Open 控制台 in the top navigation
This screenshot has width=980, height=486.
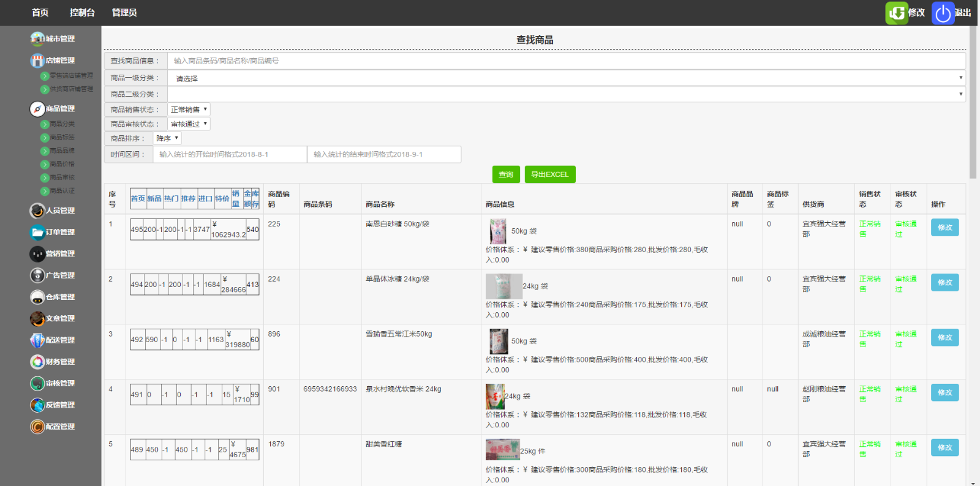[x=82, y=12]
